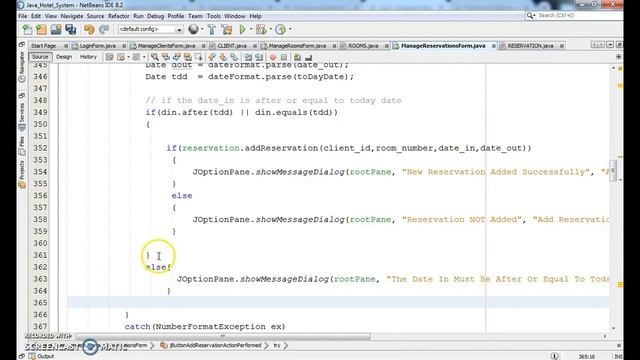Click the Shift Line Right icon
640x360 pixels.
(x=259, y=57)
